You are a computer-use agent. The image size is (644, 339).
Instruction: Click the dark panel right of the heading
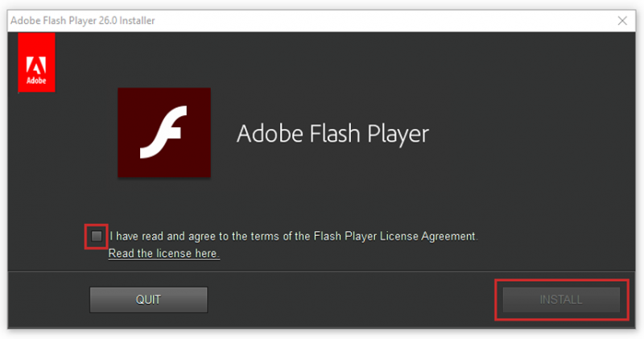click(531, 134)
